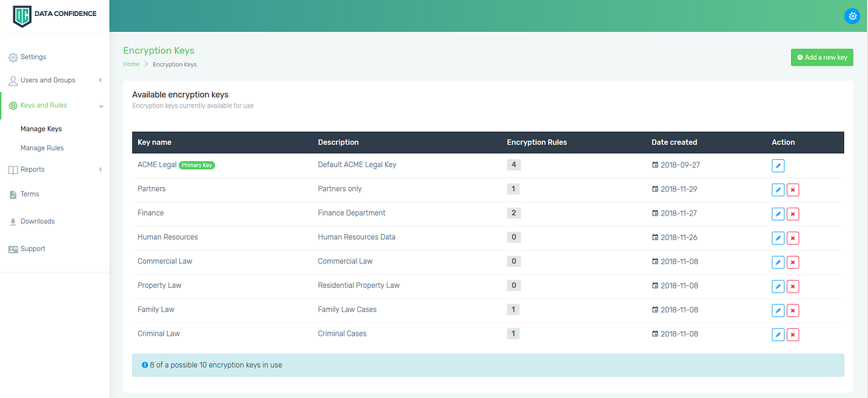Open Downloads in the sidebar
Viewport: 868px width, 398px height.
(x=37, y=221)
